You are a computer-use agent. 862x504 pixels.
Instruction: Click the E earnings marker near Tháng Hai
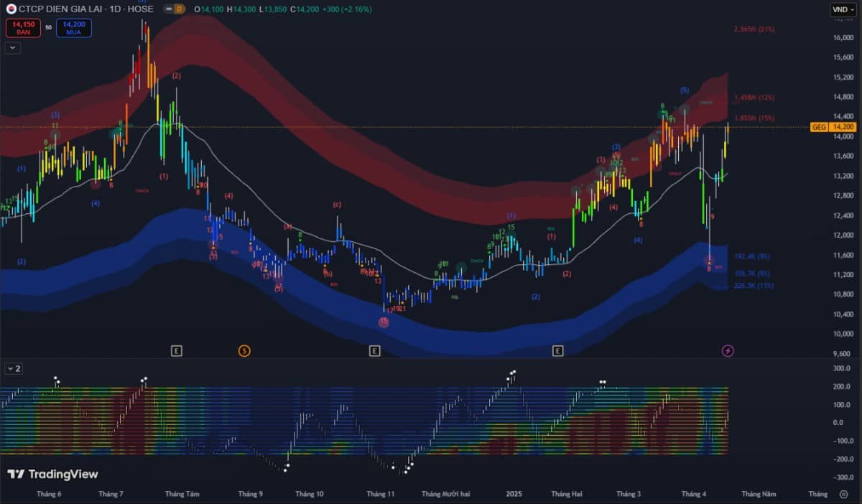tap(557, 351)
